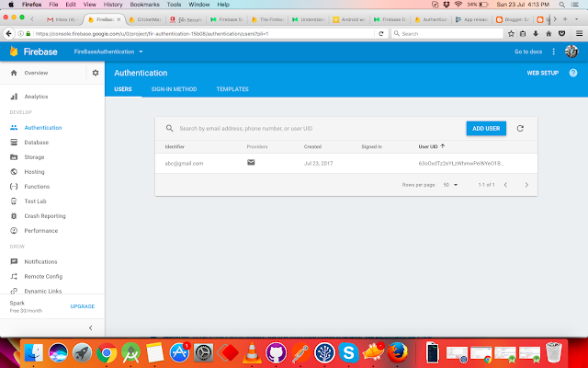The image size is (588, 368).
Task: Open Spotlight search in the menu bar
Action: point(561,5)
